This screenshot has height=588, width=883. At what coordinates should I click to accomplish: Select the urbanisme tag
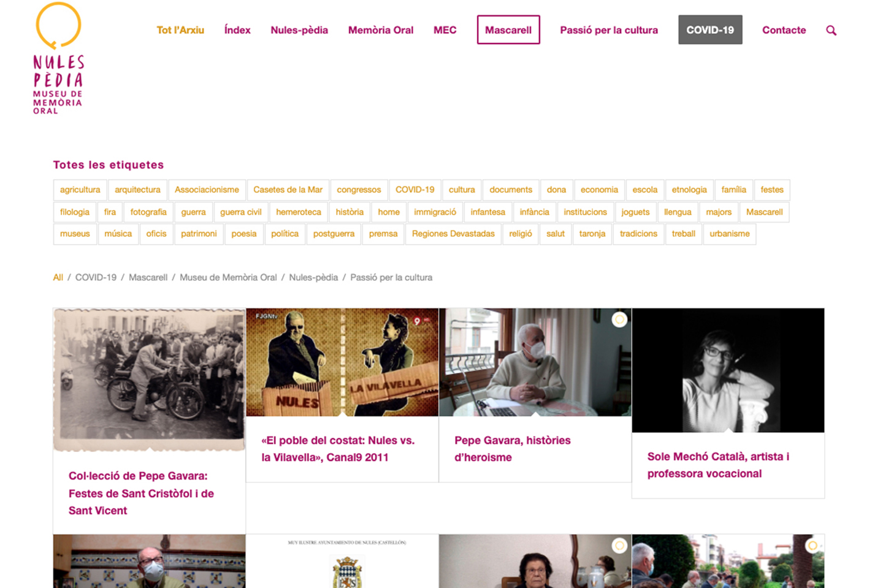(x=730, y=234)
